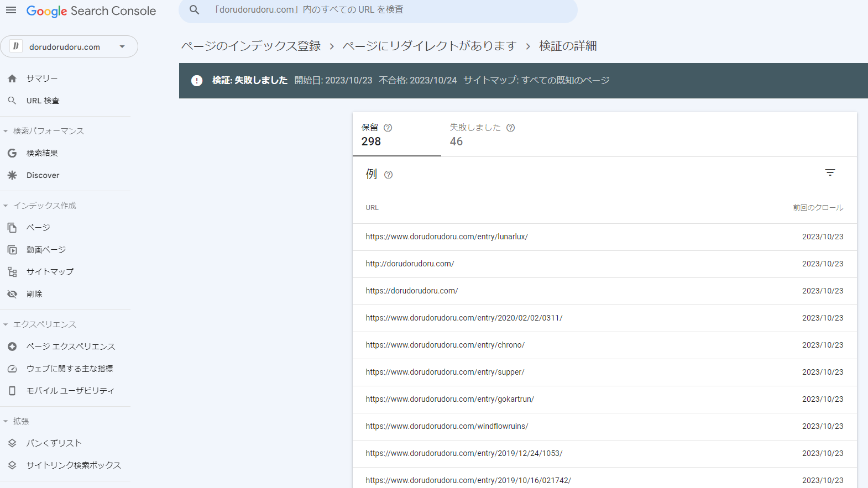Click the /entry/2019/12/24/1053/ URL row
This screenshot has width=868, height=488.
coord(605,454)
